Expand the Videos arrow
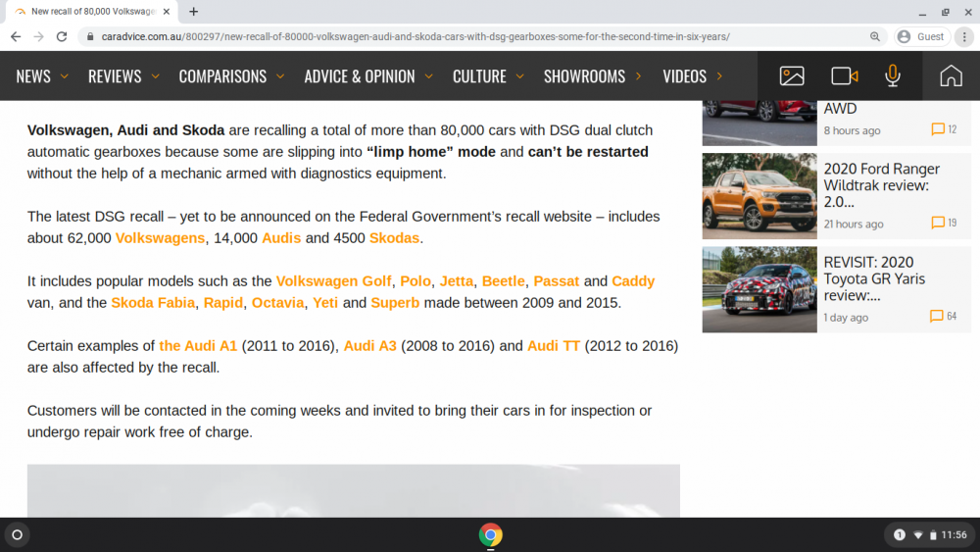Viewport: 980px width, 552px height. [x=719, y=76]
